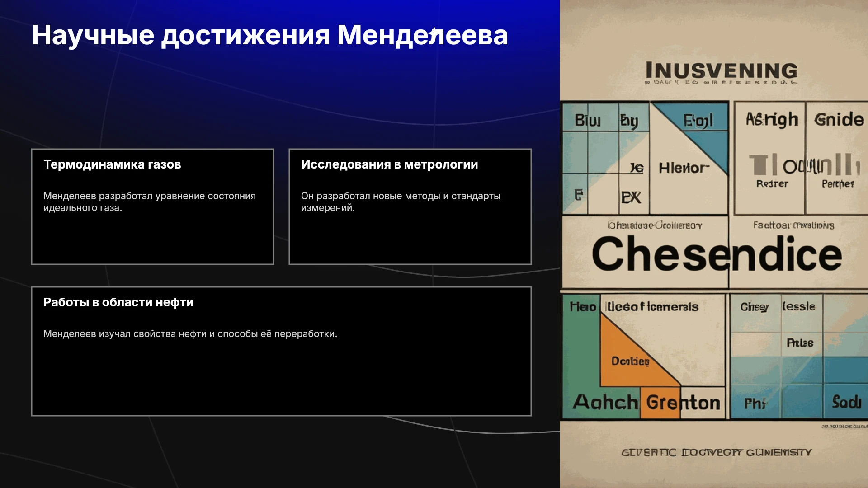Select the slide title about Менделеева

(270, 35)
